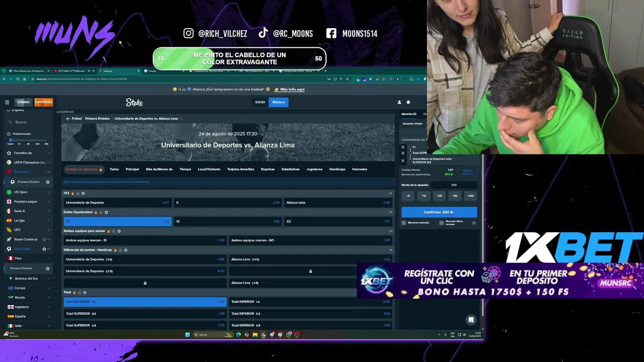The image size is (644, 362).
Task: Switch to the Todos markets tab
Action: coord(114,169)
